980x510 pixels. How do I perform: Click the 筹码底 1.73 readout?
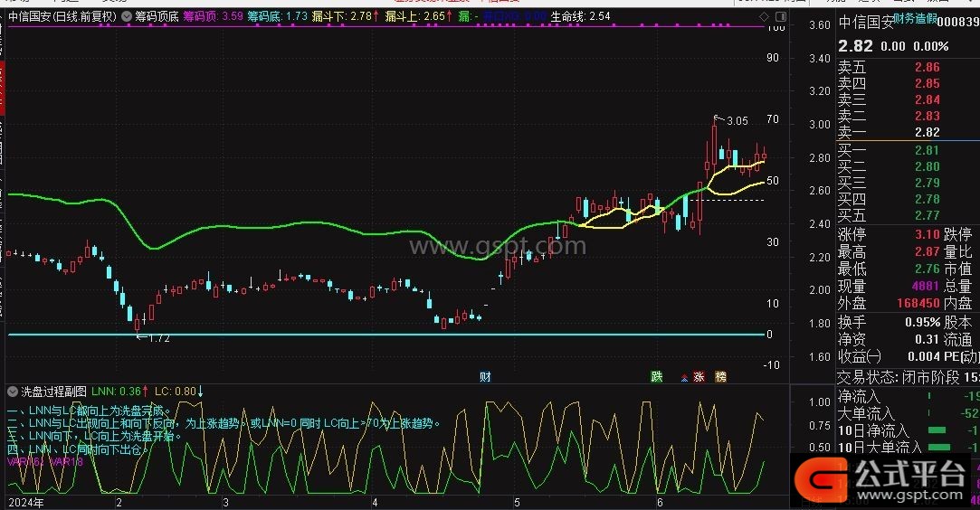pos(278,16)
